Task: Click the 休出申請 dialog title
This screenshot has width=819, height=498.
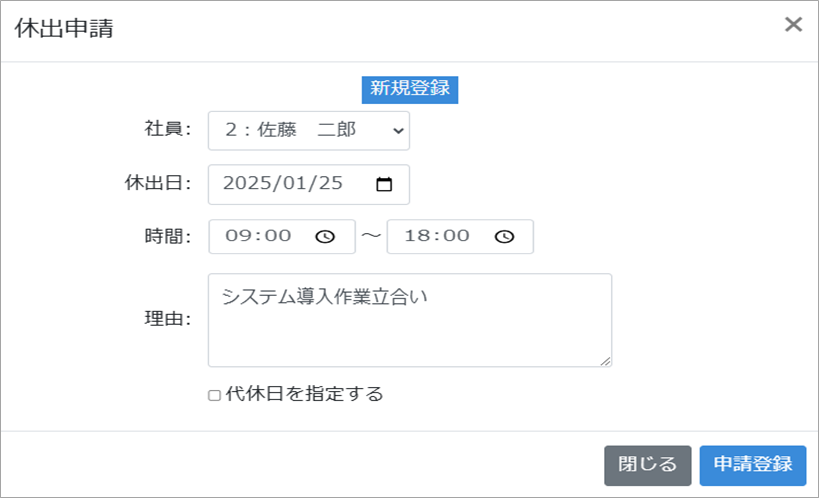Action: [x=64, y=28]
